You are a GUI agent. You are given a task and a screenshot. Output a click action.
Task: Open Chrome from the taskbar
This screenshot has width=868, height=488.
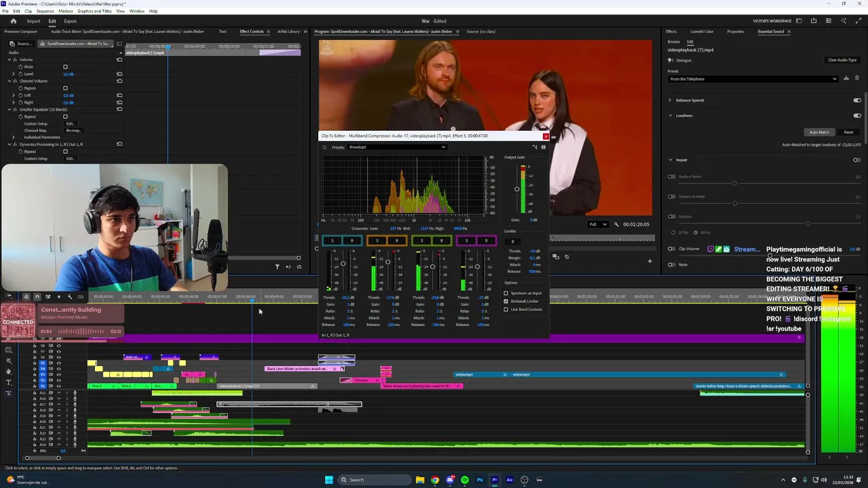coord(435,480)
